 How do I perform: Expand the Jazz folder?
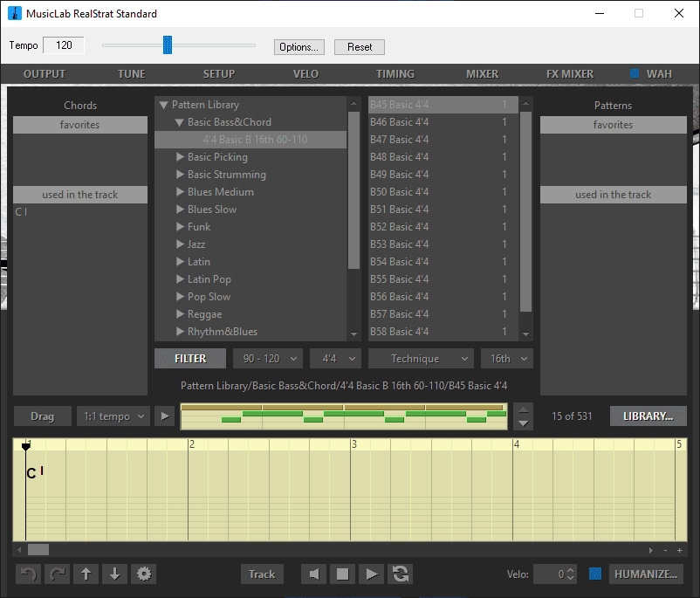point(180,244)
